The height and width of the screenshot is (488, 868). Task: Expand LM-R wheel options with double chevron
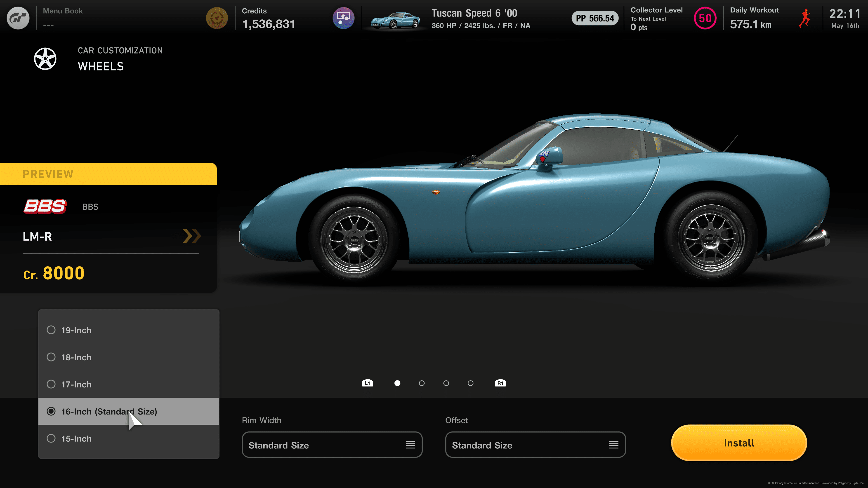coord(192,236)
